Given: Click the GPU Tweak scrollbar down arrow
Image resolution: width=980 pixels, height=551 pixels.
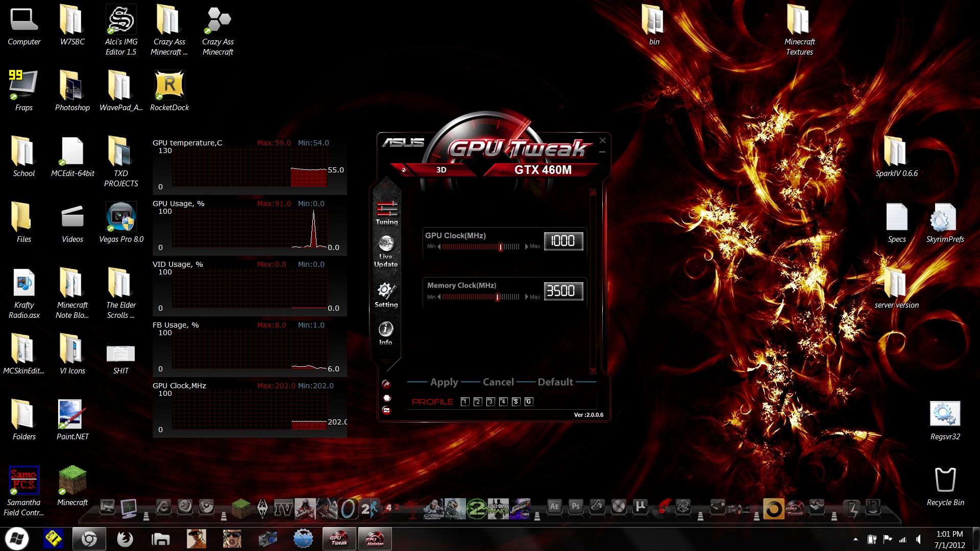Looking at the screenshot, I should point(593,371).
